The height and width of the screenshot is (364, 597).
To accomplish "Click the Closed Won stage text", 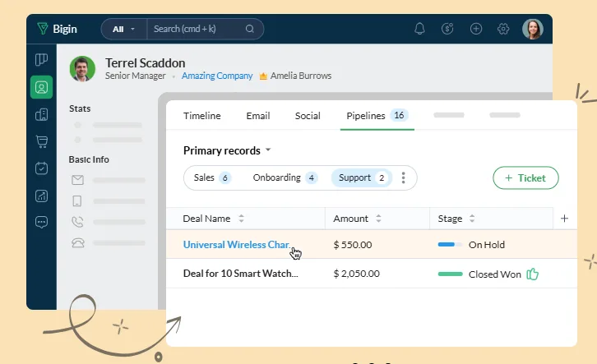I will click(494, 274).
